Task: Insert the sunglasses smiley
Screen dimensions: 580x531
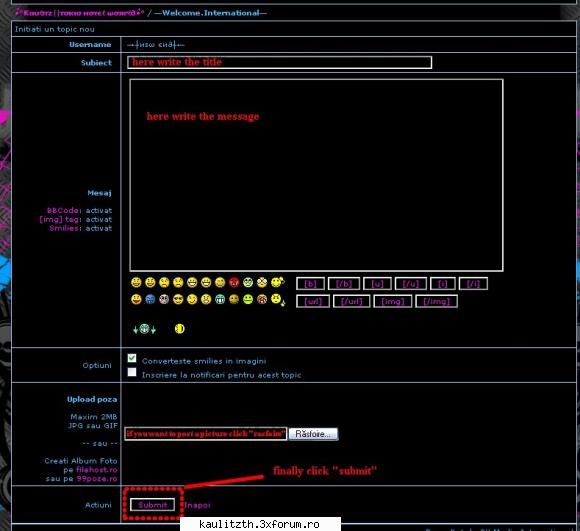Action: point(178,299)
